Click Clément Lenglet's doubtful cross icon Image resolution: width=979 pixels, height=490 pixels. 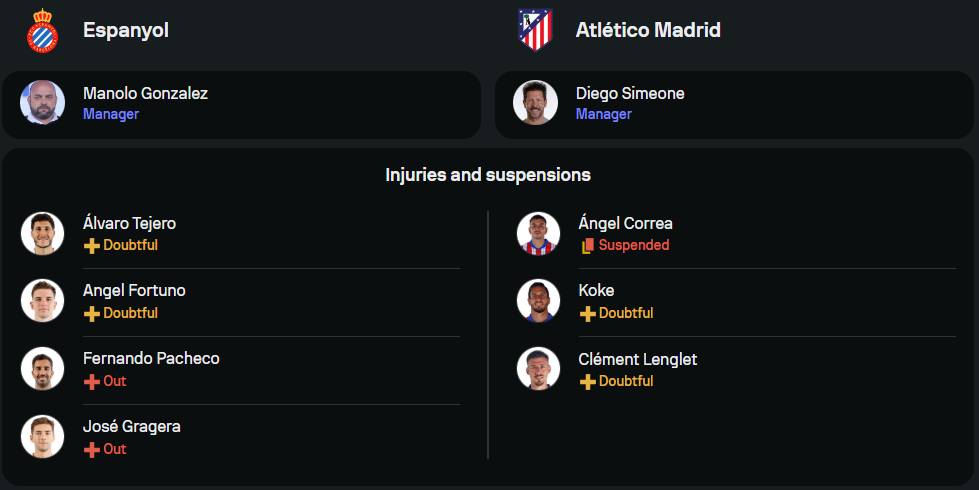click(x=588, y=381)
